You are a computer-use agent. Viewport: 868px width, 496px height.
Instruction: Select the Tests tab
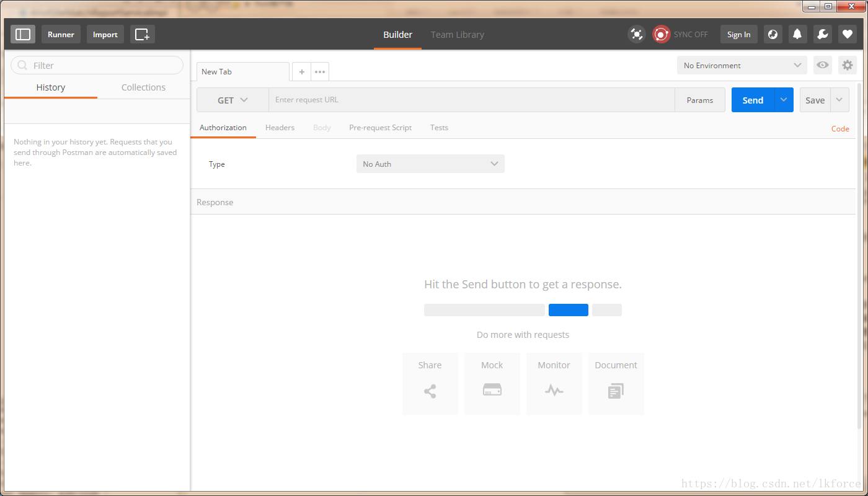439,127
